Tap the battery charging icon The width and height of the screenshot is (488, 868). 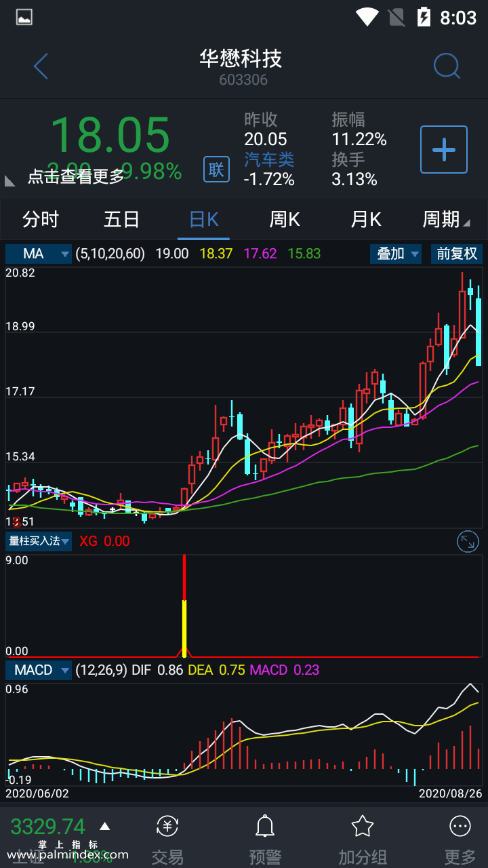coord(424,17)
